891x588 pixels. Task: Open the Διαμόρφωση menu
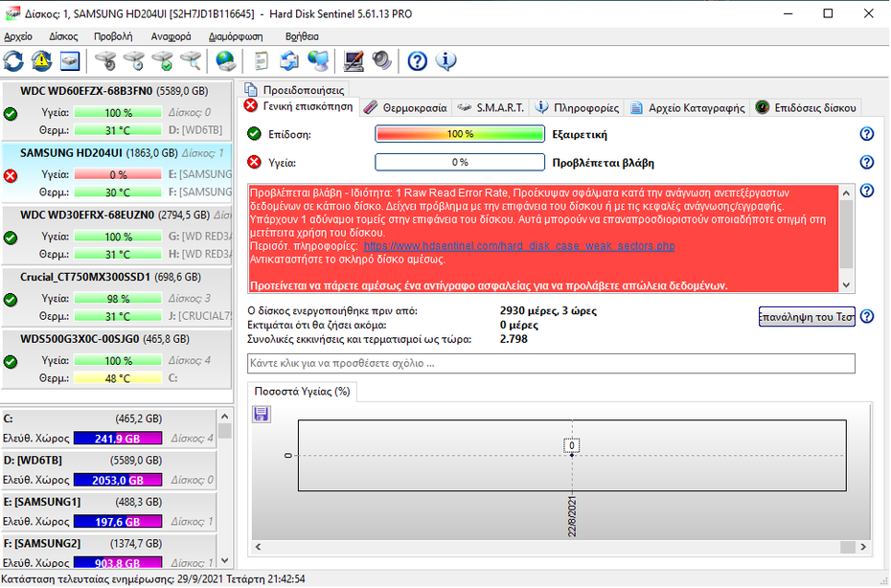click(236, 36)
